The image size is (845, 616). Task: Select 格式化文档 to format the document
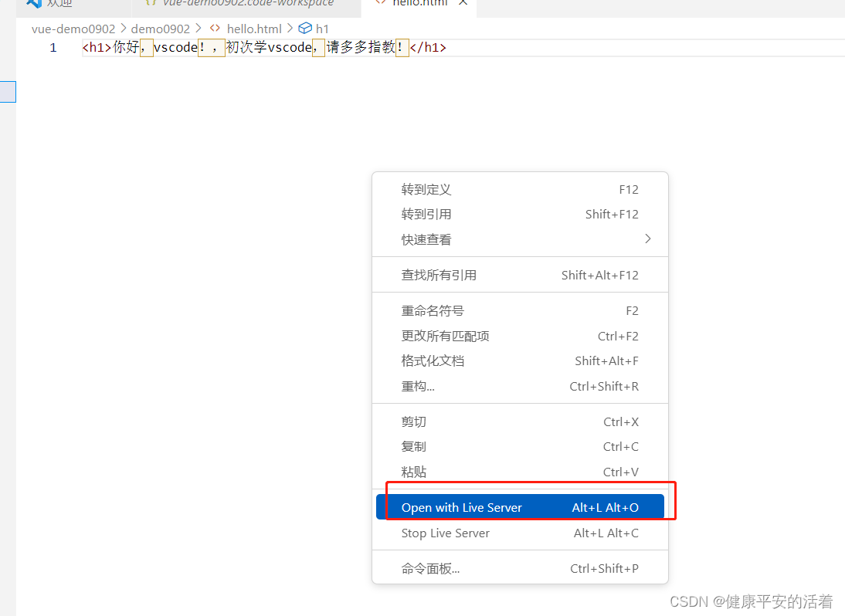434,360
